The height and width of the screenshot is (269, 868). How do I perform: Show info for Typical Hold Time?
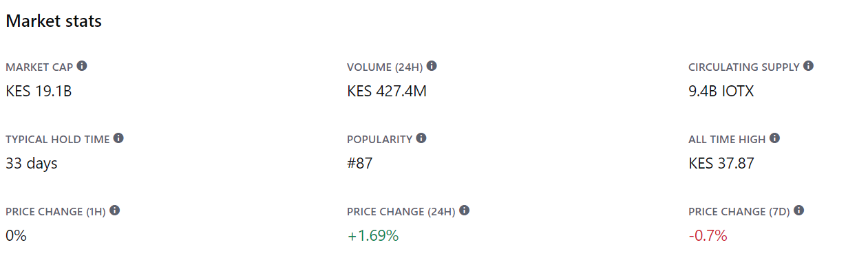click(118, 138)
